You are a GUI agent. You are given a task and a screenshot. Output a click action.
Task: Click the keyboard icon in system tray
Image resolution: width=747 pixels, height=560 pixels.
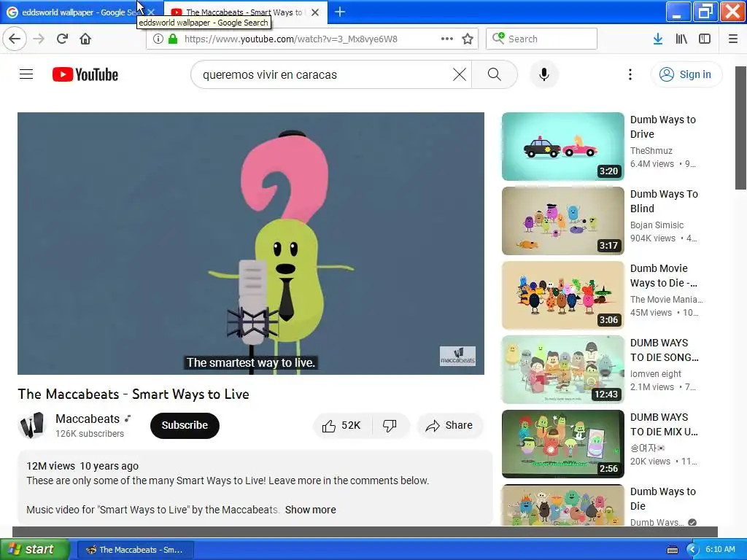(x=673, y=550)
